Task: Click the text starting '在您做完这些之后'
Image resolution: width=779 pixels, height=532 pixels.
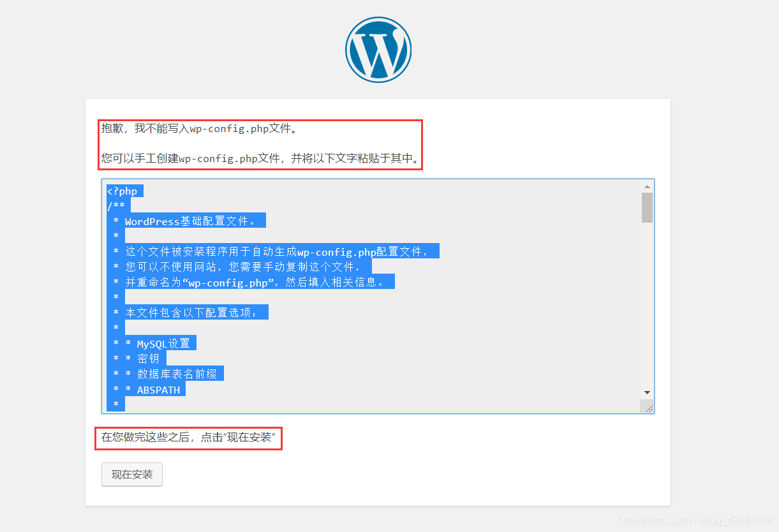Action: 188,438
